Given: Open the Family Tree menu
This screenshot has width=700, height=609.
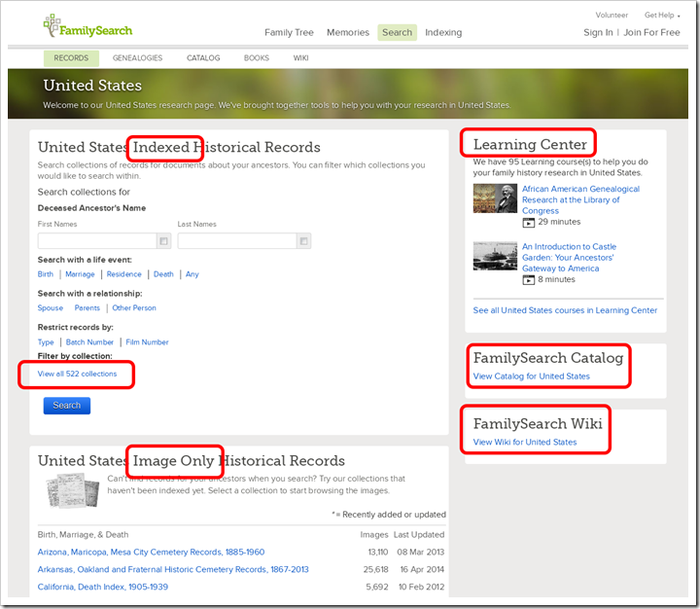Looking at the screenshot, I should click(x=289, y=33).
